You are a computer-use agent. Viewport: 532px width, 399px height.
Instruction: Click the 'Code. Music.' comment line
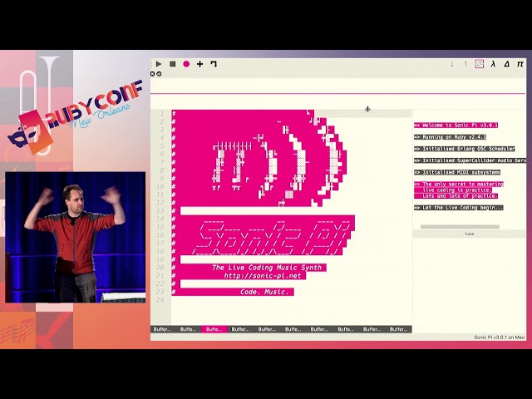tap(264, 292)
